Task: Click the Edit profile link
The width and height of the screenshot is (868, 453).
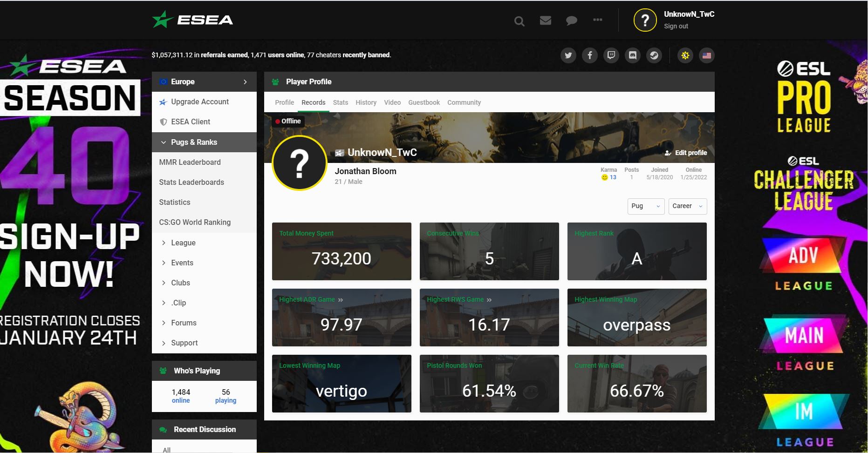Action: point(686,153)
